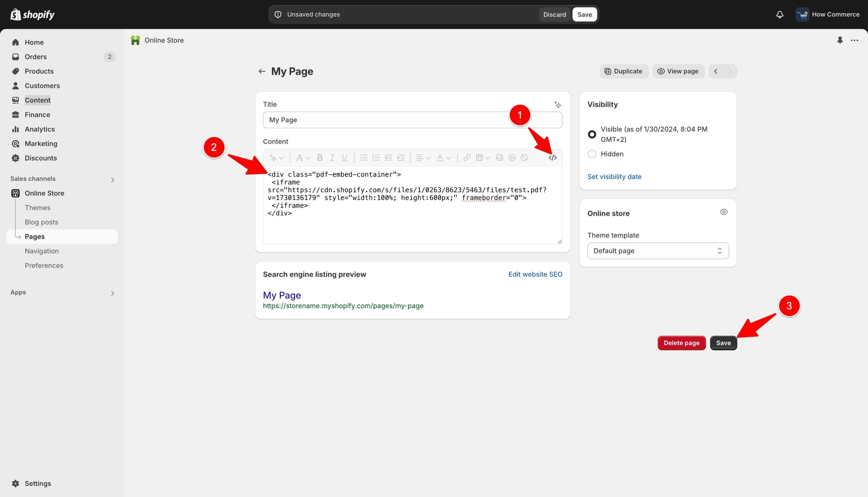Click the back arrow beside My Page
Viewport: 868px width, 497px height.
point(262,71)
